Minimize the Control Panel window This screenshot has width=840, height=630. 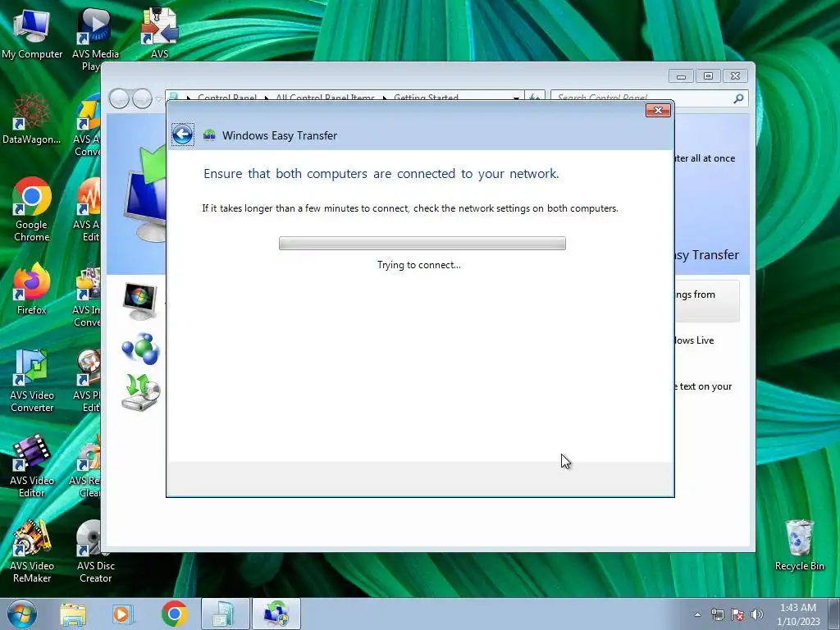coord(681,76)
